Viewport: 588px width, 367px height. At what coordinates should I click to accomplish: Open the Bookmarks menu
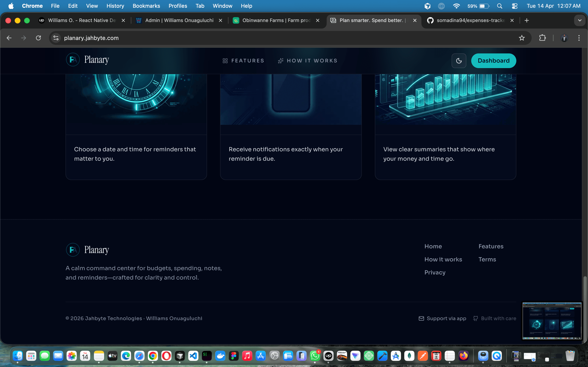point(146,6)
